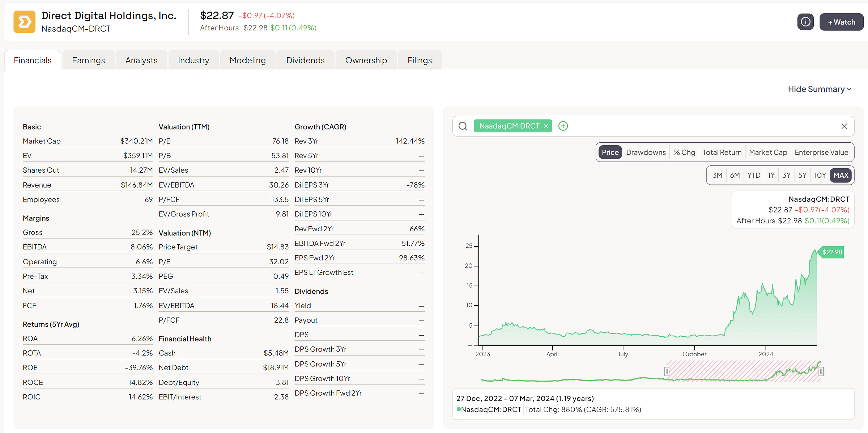Open the Filings tab

pos(420,60)
